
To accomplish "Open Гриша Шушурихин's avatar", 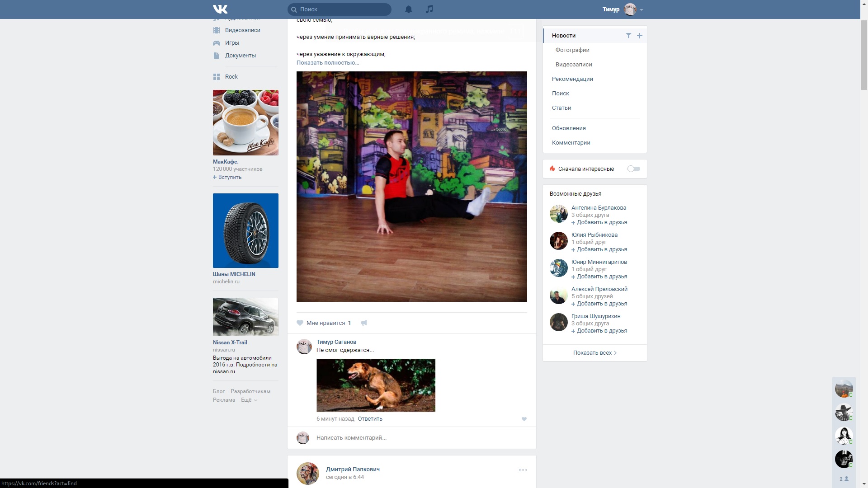I will point(559,322).
